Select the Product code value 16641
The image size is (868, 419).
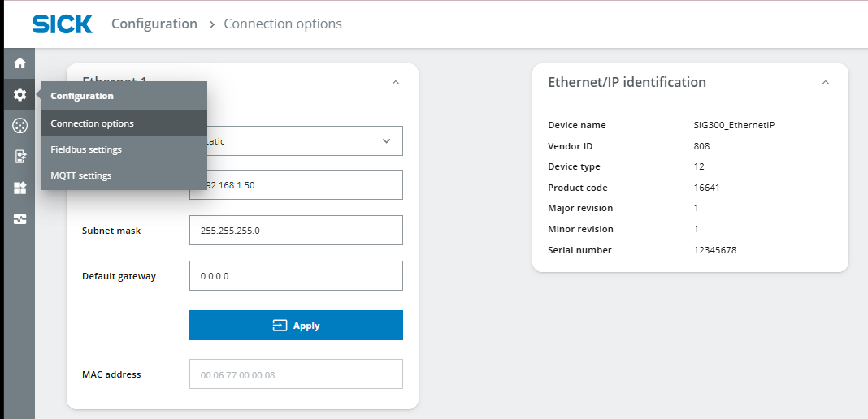706,188
